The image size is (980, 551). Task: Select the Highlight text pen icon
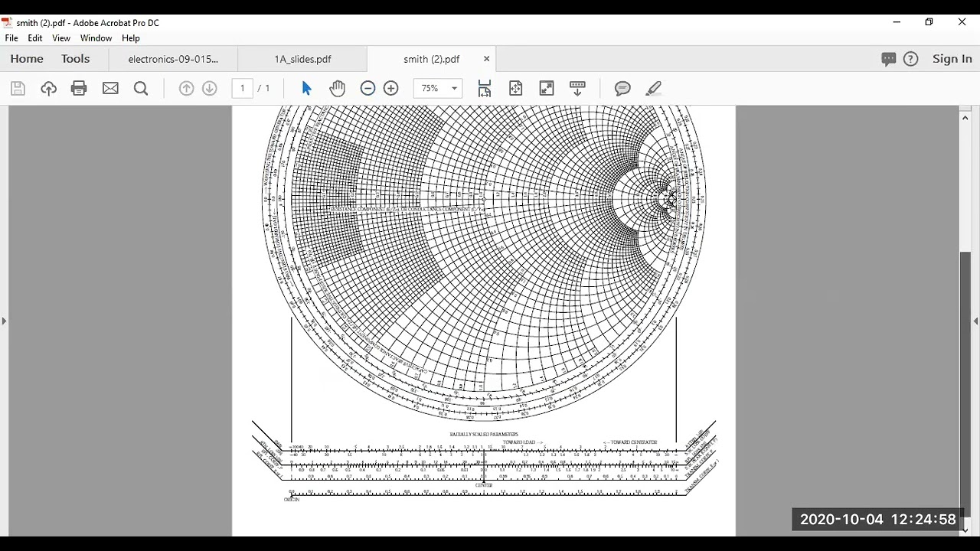pos(654,89)
